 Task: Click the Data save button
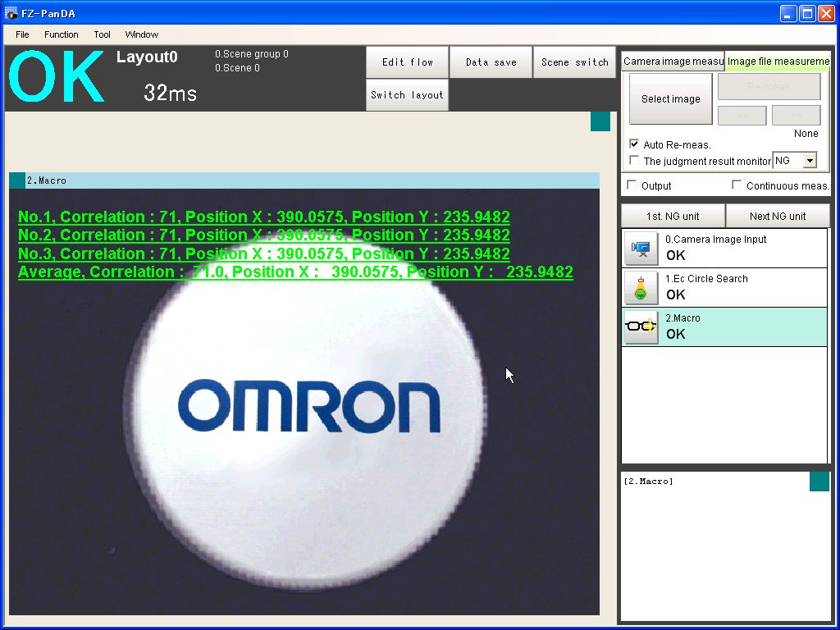coord(491,62)
